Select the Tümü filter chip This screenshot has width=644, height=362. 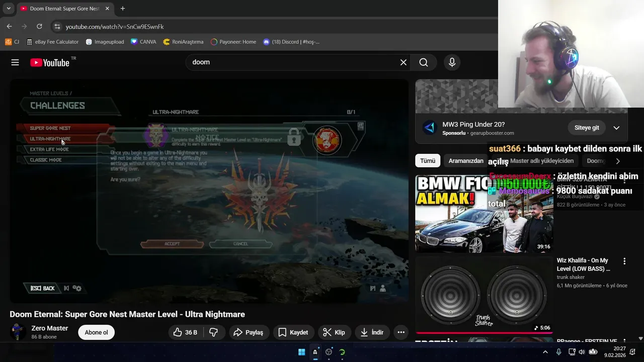pos(428,161)
